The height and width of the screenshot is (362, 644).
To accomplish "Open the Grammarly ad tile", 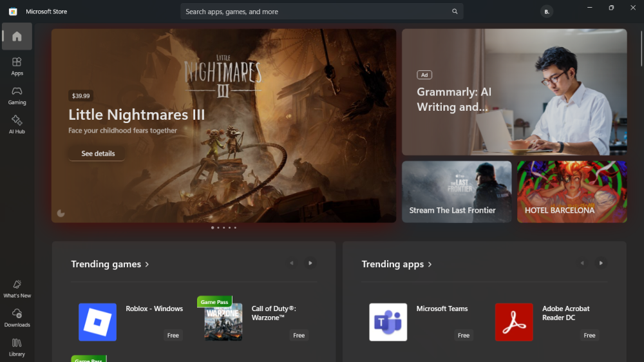I will 514,92.
